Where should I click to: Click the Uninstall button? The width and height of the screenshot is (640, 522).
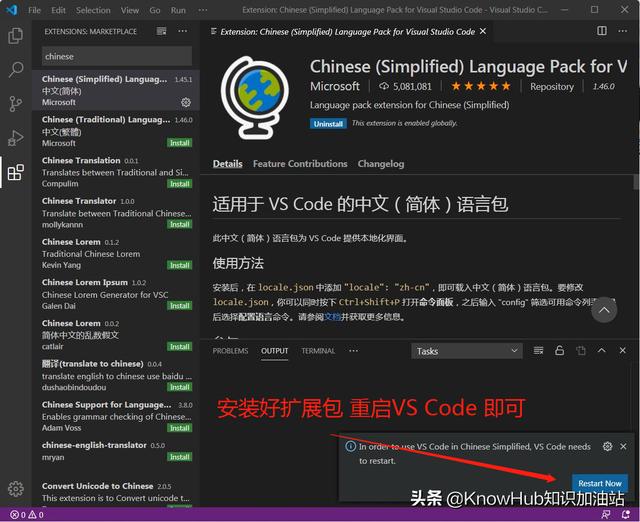[x=328, y=124]
